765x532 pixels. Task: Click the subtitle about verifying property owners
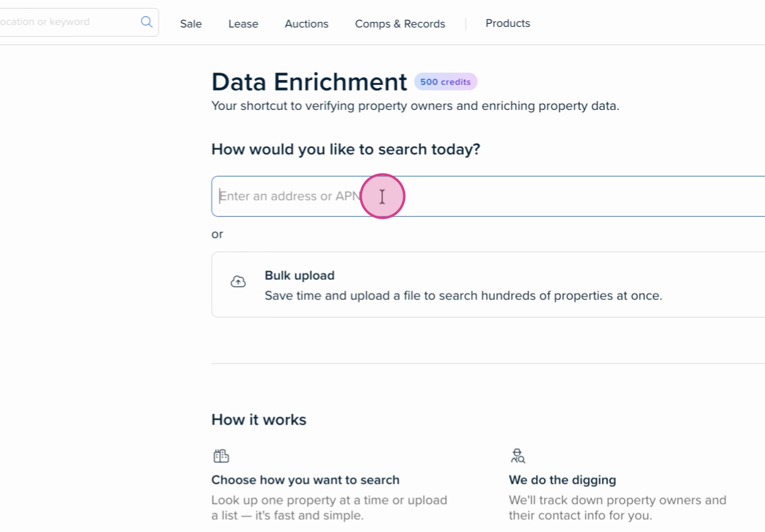coord(415,106)
